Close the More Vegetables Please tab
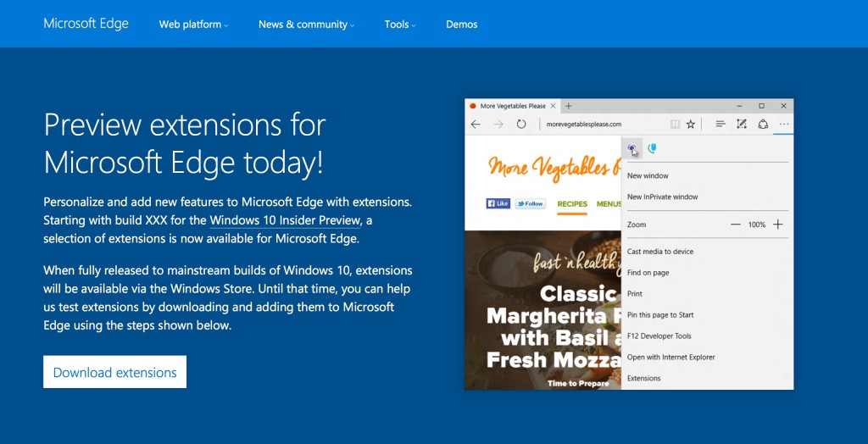 (x=554, y=106)
